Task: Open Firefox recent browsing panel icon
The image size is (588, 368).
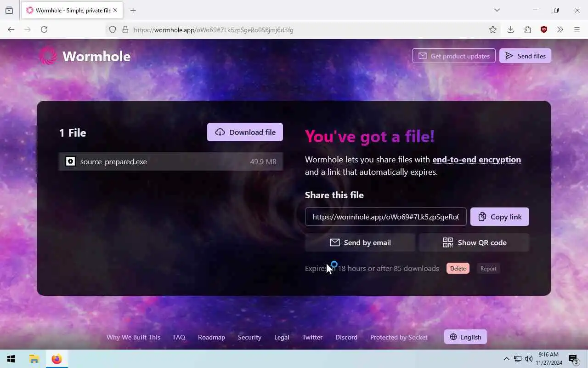Action: tap(9, 10)
